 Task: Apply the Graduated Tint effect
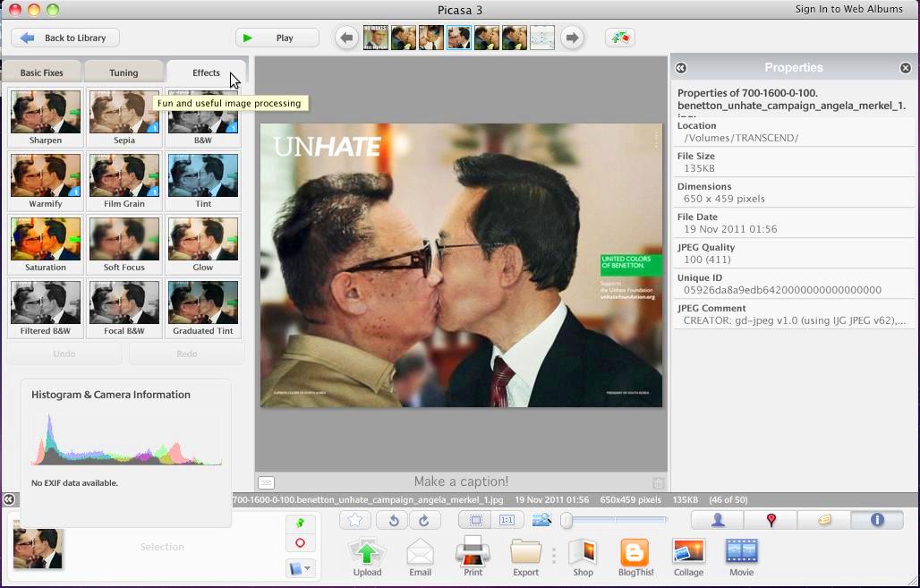tap(202, 308)
